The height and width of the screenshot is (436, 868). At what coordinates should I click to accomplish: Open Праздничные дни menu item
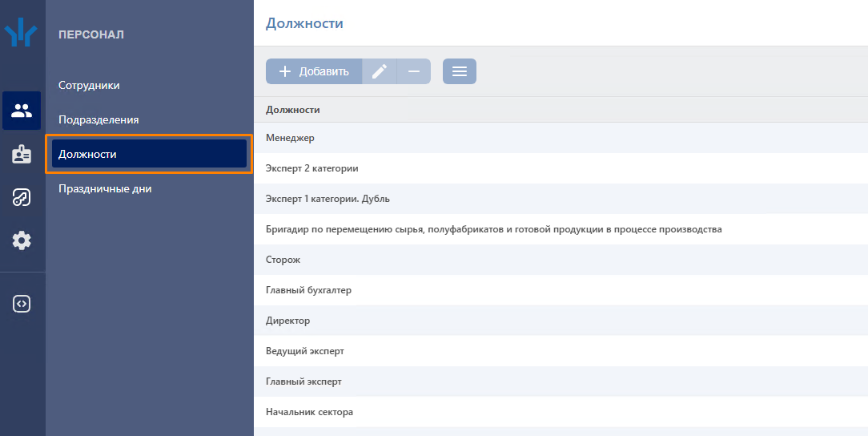(105, 188)
